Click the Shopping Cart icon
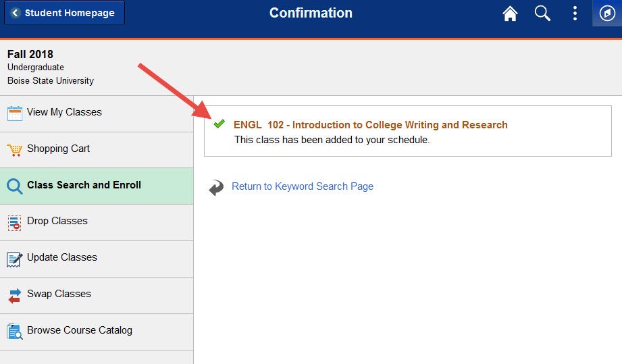The image size is (622, 364). (15, 150)
